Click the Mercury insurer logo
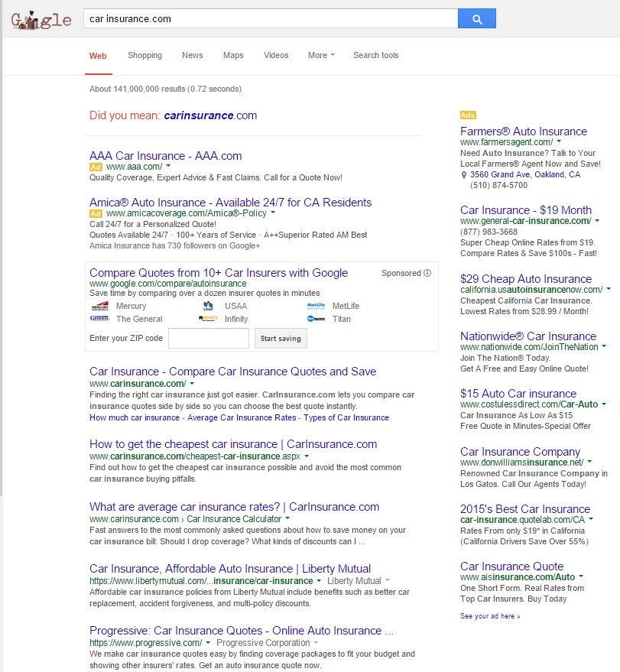The width and height of the screenshot is (620, 672). click(100, 306)
